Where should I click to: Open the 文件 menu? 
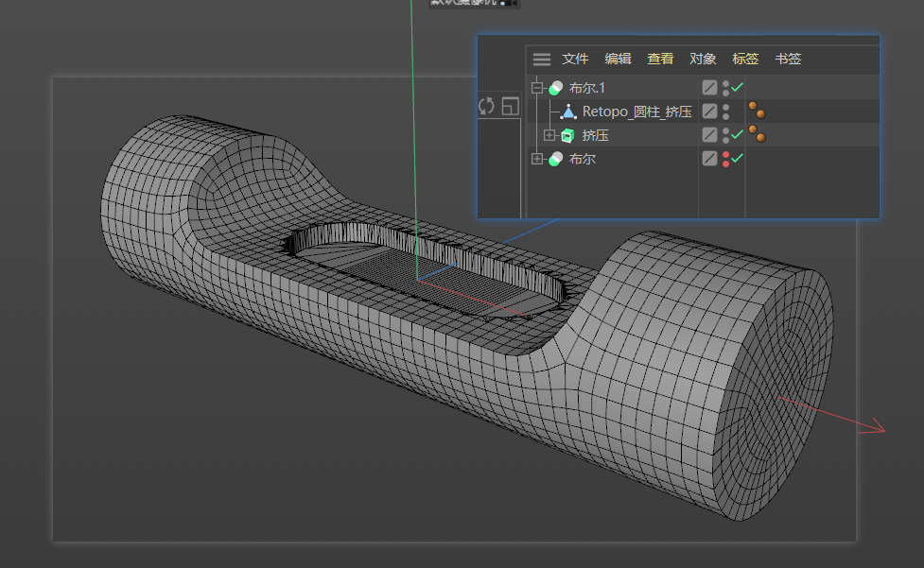coord(575,59)
